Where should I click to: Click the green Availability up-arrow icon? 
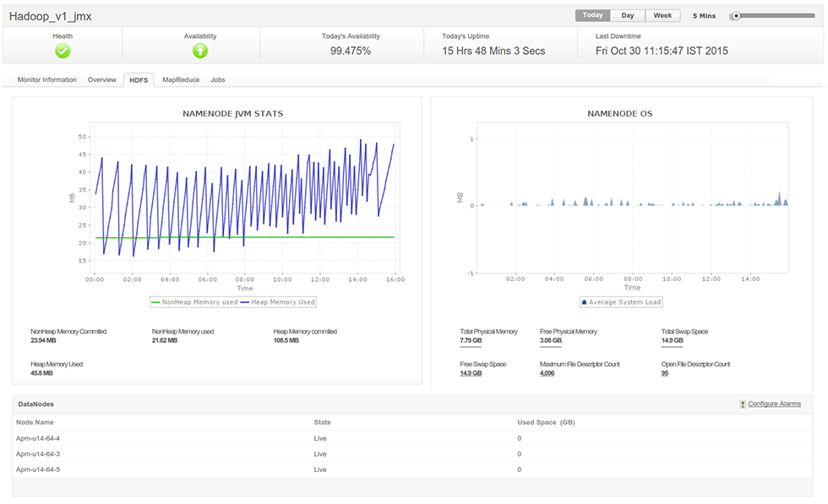[200, 51]
